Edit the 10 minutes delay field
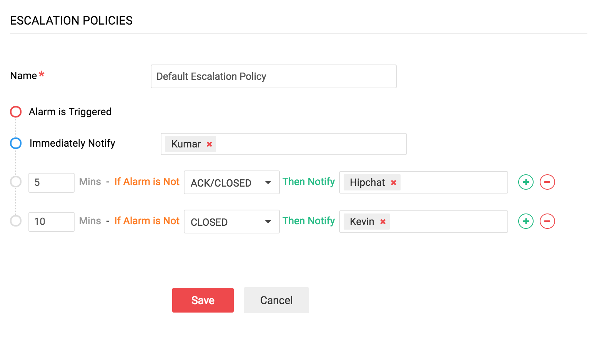 click(51, 222)
